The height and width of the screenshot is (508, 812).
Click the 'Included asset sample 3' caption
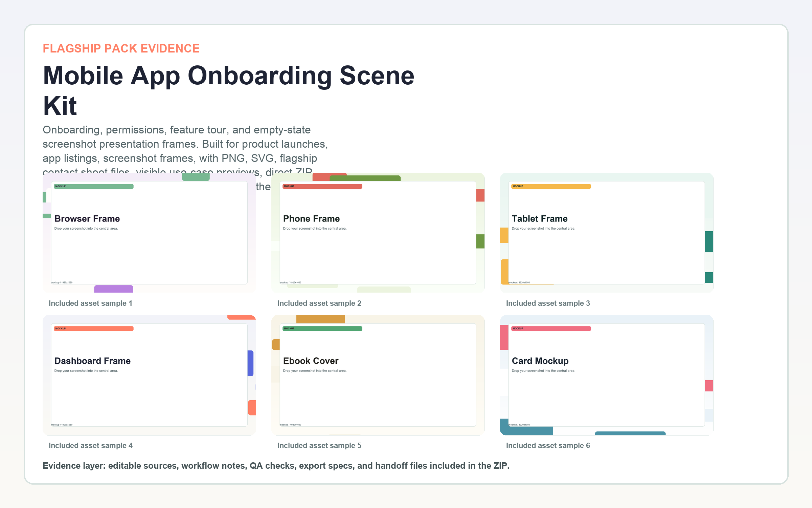point(548,303)
